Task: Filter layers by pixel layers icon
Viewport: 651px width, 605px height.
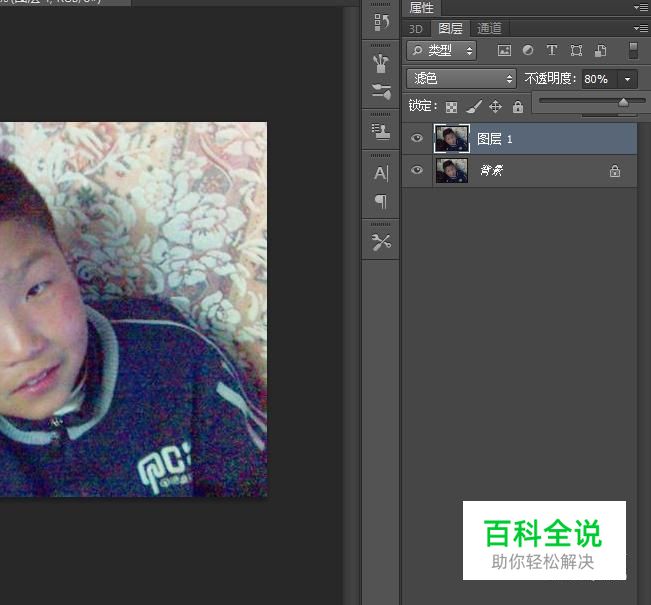Action: tap(504, 51)
